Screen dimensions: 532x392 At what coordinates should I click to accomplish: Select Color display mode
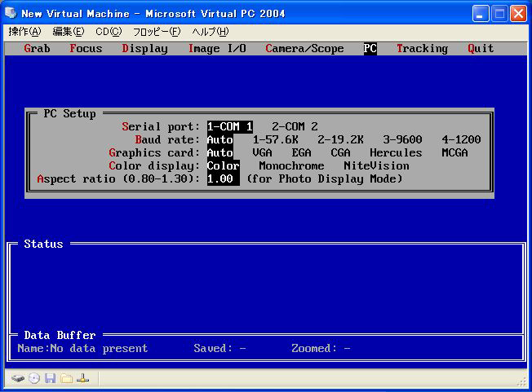[224, 166]
